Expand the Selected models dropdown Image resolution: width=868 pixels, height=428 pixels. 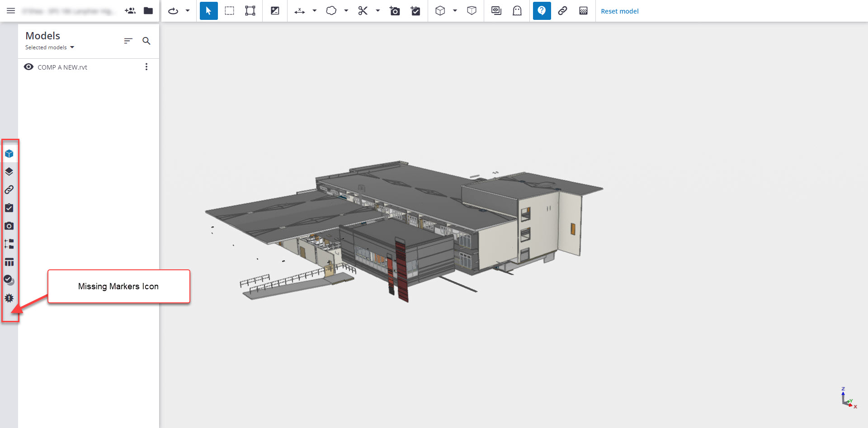pyautogui.click(x=49, y=47)
